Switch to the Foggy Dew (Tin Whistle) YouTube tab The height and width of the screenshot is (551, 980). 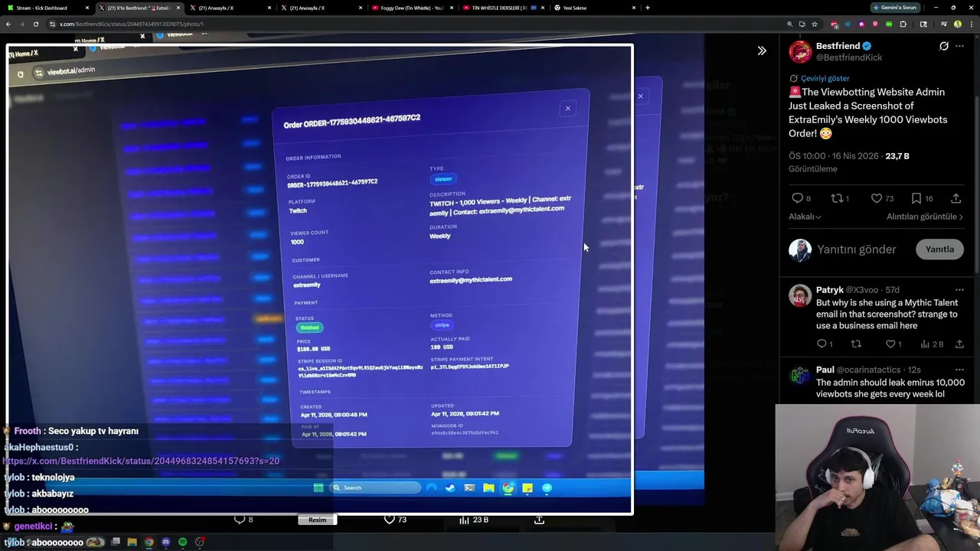(412, 8)
